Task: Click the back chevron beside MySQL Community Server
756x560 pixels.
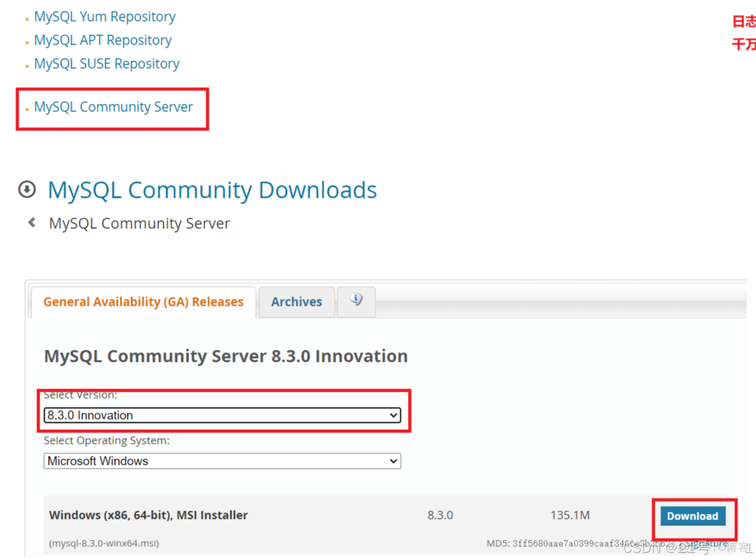Action: pyautogui.click(x=31, y=221)
